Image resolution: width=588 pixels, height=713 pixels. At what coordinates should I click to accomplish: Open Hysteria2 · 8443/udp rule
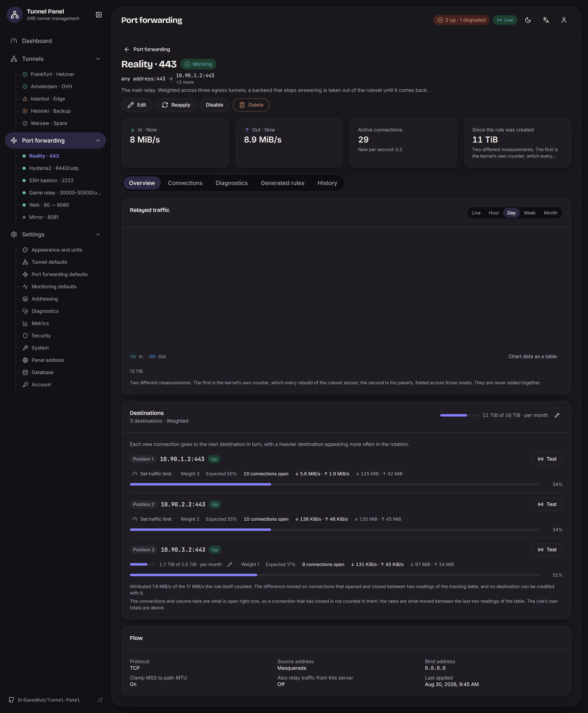(x=54, y=168)
